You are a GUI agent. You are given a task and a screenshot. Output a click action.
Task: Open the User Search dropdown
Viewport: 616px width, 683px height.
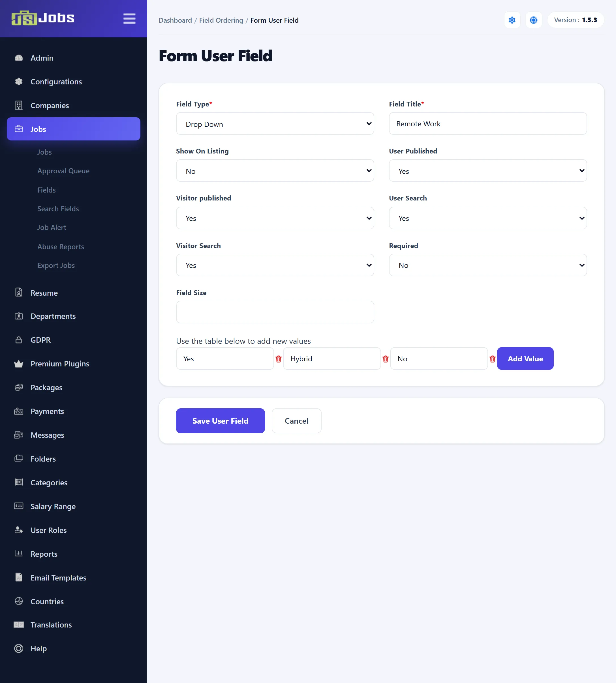tap(488, 218)
